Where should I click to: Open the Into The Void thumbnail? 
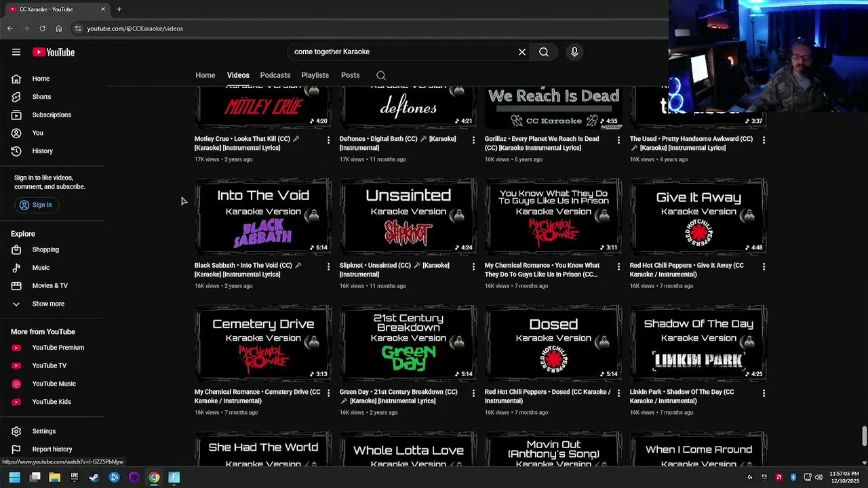(263, 216)
